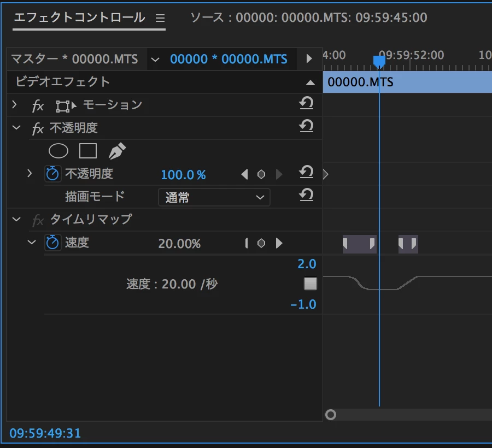Toggle the fx switch for 不透明度
This screenshot has width=492, height=448.
click(38, 128)
